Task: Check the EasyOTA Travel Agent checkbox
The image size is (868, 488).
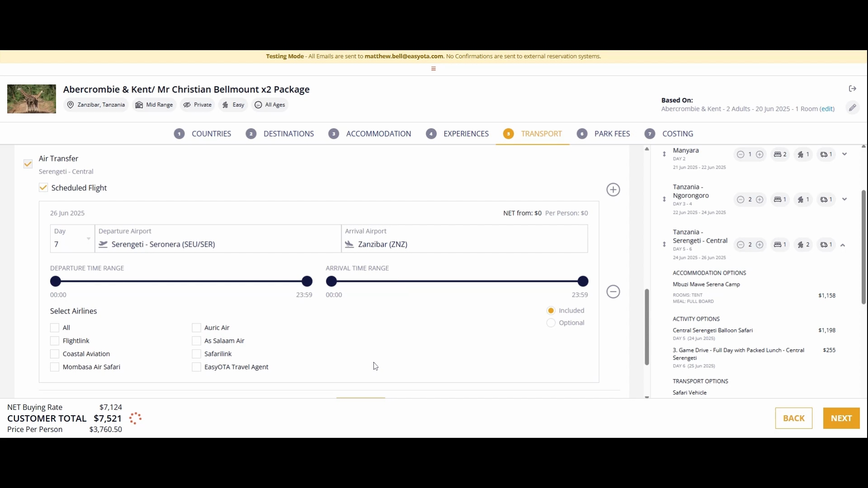Action: point(196,367)
